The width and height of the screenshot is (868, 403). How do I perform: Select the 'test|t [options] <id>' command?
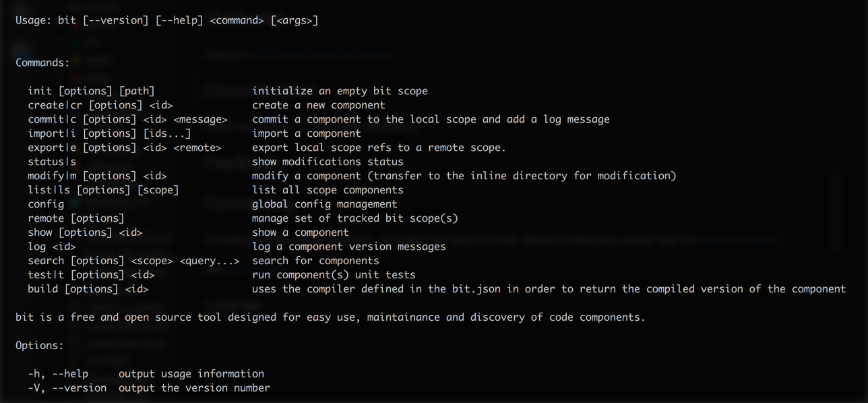click(x=91, y=275)
